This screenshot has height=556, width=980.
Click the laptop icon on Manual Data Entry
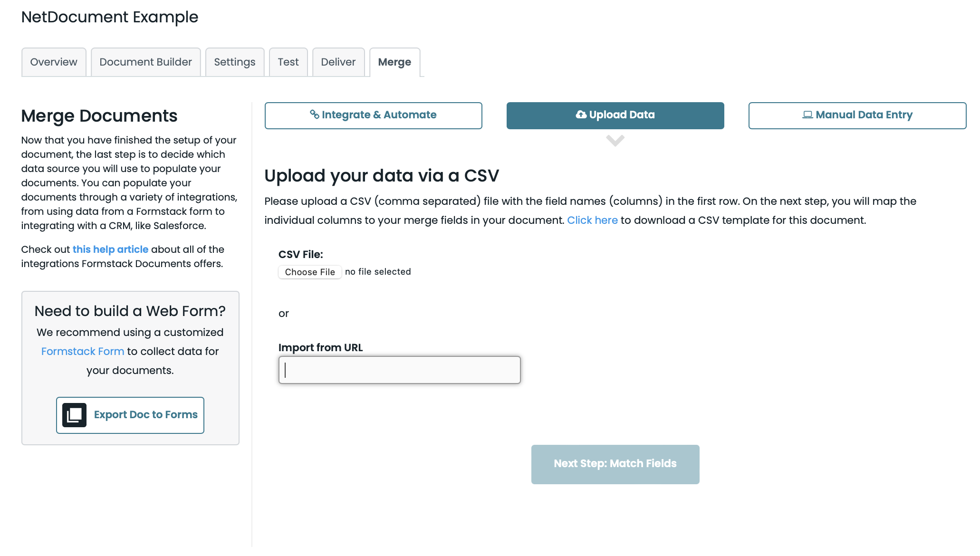click(807, 115)
